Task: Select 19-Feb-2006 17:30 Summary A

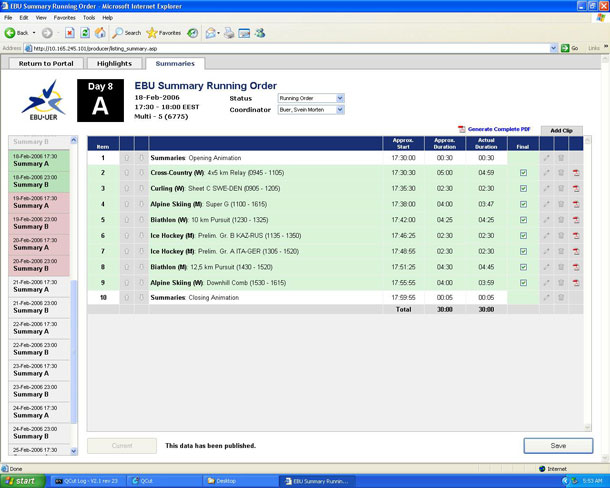Action: [39, 202]
